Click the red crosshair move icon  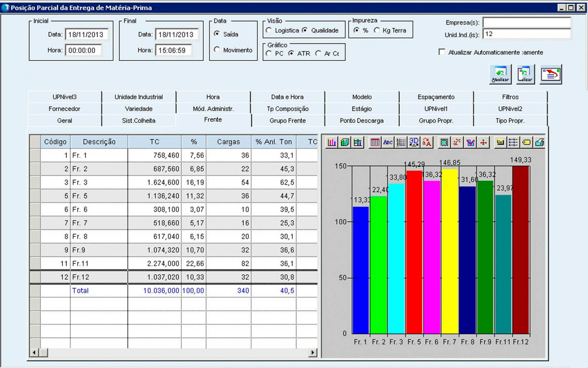tap(483, 142)
